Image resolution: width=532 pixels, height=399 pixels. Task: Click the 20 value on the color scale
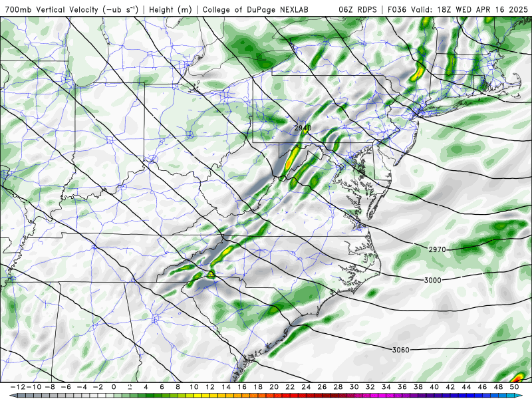click(x=274, y=387)
